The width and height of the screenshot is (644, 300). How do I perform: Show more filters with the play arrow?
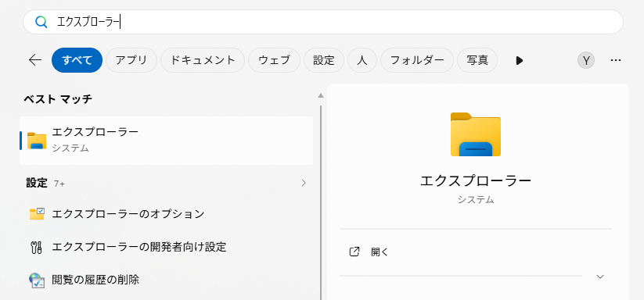519,61
